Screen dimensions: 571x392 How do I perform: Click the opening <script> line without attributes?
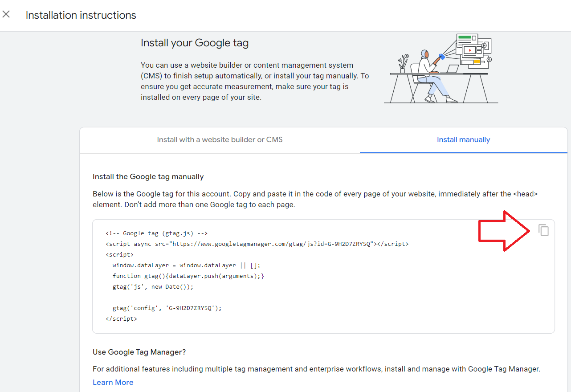coord(120,254)
